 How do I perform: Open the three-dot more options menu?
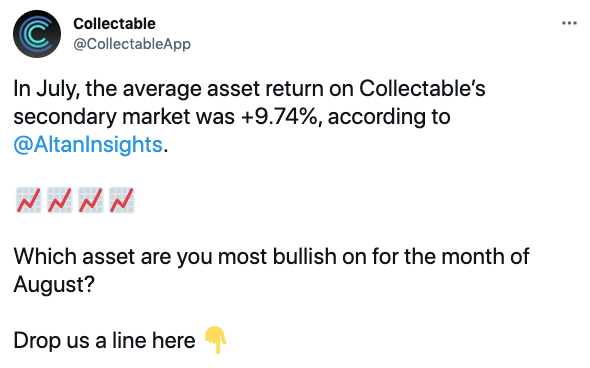pyautogui.click(x=569, y=23)
